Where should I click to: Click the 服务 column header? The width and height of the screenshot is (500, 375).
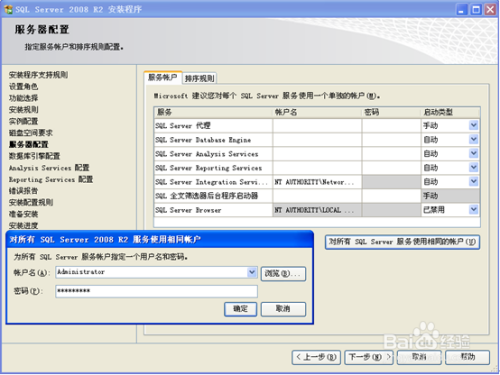(213, 112)
